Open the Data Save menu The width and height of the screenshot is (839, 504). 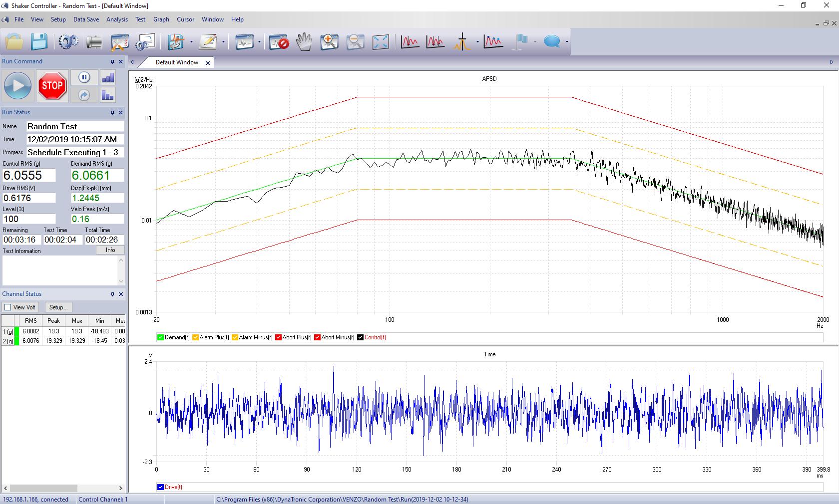tap(86, 19)
